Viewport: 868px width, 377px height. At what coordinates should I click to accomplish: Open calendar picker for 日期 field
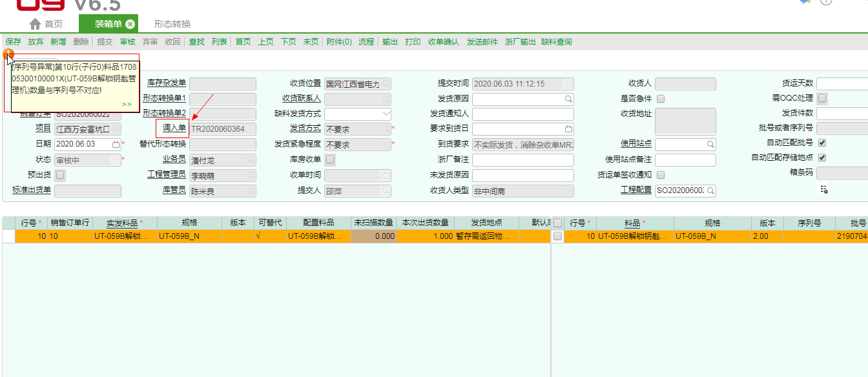(116, 144)
